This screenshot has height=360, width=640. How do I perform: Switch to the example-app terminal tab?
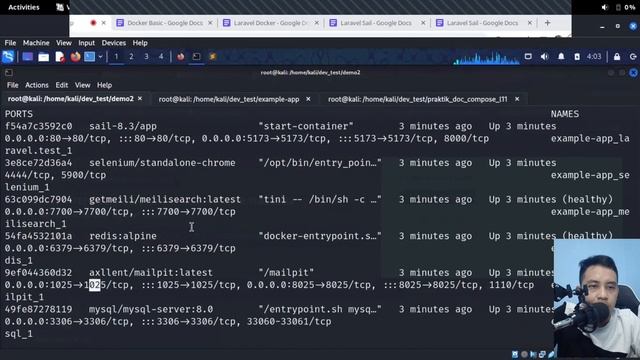[229, 99]
